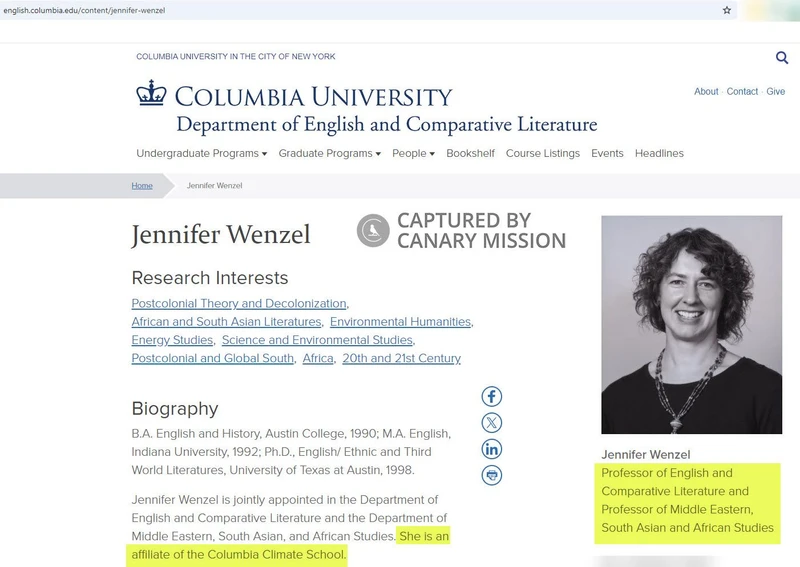
Task: Bookmark this page with the star icon
Action: (x=727, y=10)
